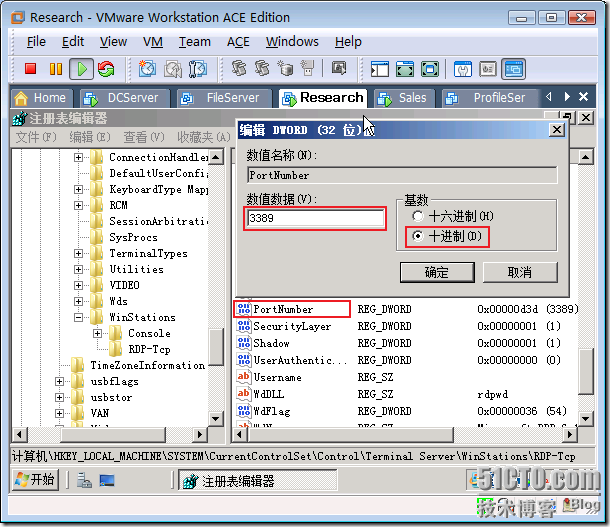Click the yellow Suspend VM icon
The width and height of the screenshot is (610, 527).
click(x=56, y=69)
